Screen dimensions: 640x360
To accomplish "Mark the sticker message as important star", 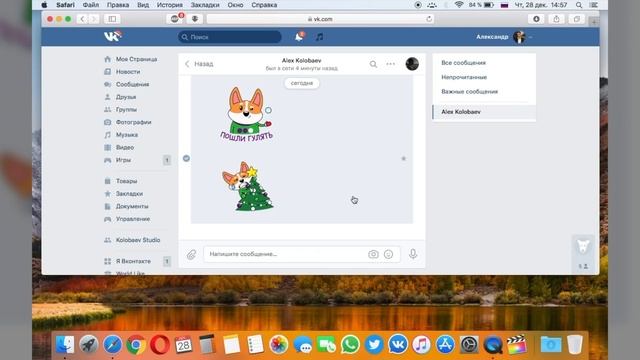I will point(403,158).
